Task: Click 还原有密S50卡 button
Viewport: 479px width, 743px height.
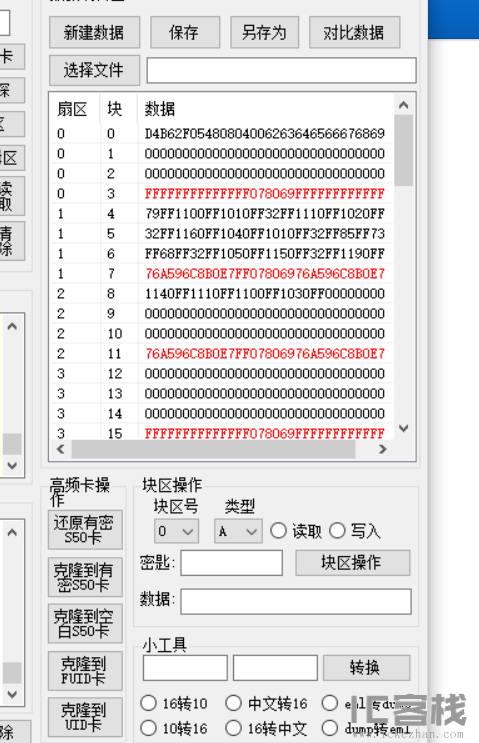Action: click(85, 530)
